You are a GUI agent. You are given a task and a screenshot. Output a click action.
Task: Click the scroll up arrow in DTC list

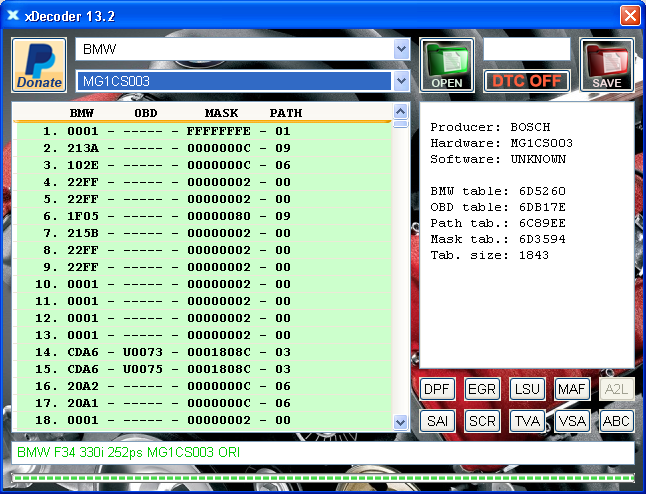click(401, 111)
